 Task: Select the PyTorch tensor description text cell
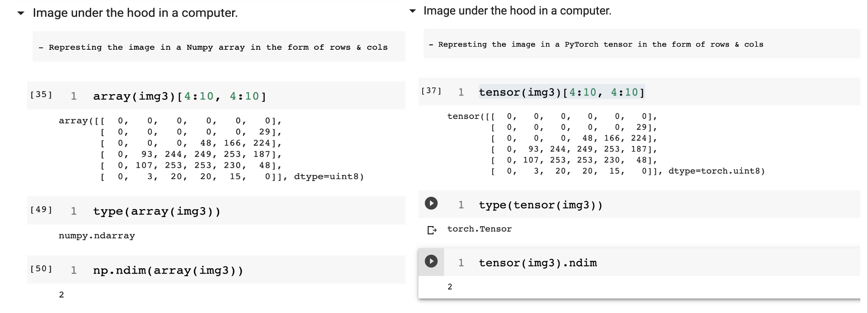pyautogui.click(x=642, y=44)
